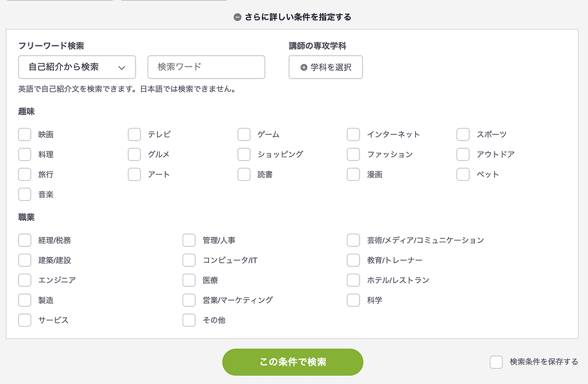Select the 医療 occupation checkbox
This screenshot has width=588, height=384.
(x=189, y=280)
